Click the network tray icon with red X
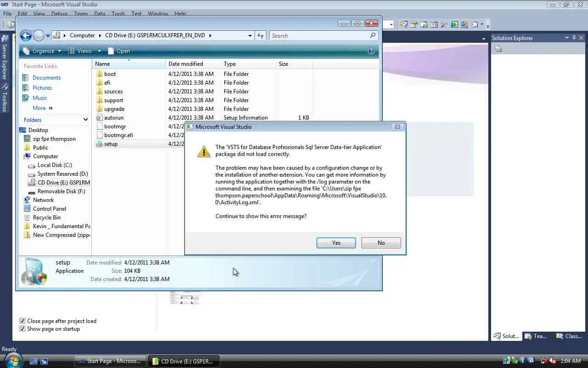This screenshot has height=368, width=588. click(x=545, y=361)
